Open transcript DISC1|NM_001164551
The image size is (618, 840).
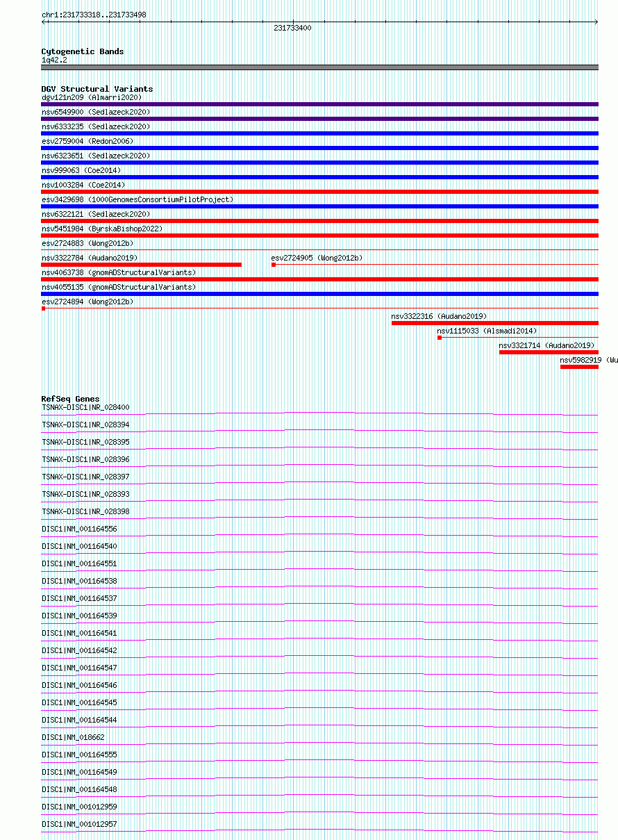click(x=79, y=563)
